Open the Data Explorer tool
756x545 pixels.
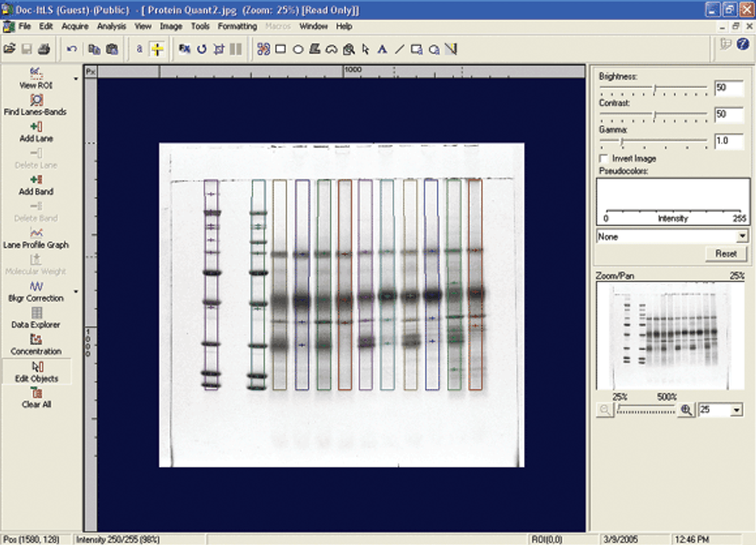pyautogui.click(x=36, y=318)
